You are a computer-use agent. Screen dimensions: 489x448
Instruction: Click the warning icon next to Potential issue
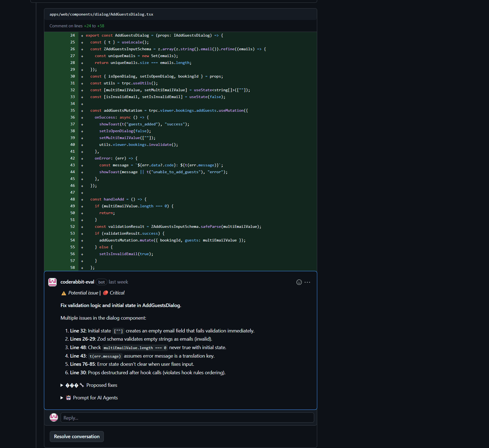[x=64, y=293]
